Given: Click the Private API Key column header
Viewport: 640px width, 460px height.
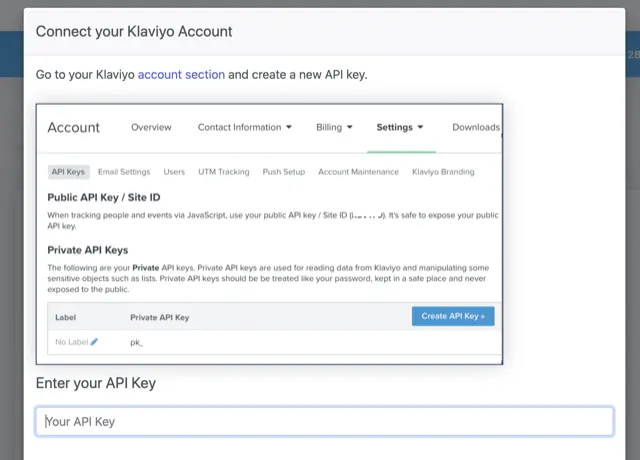Looking at the screenshot, I should (160, 317).
